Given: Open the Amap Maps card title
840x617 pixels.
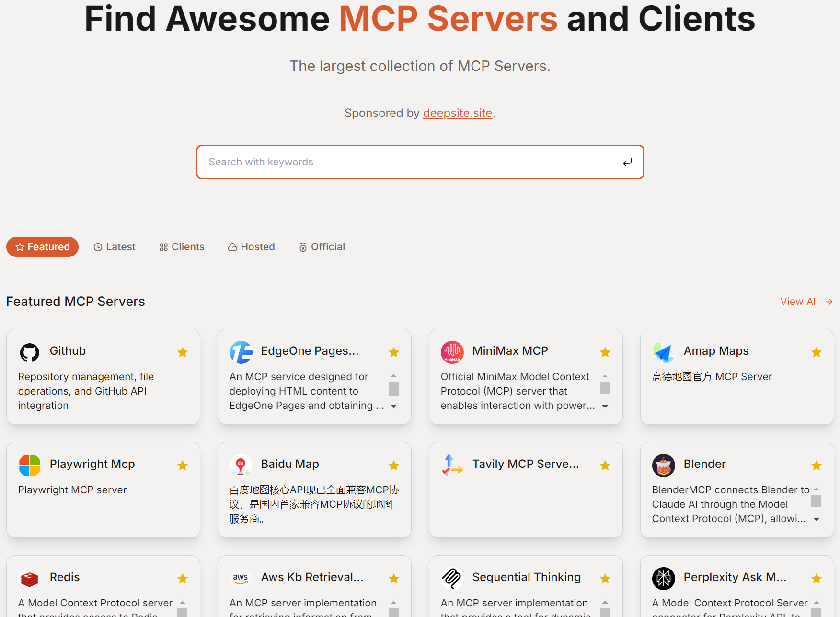Looking at the screenshot, I should [716, 351].
